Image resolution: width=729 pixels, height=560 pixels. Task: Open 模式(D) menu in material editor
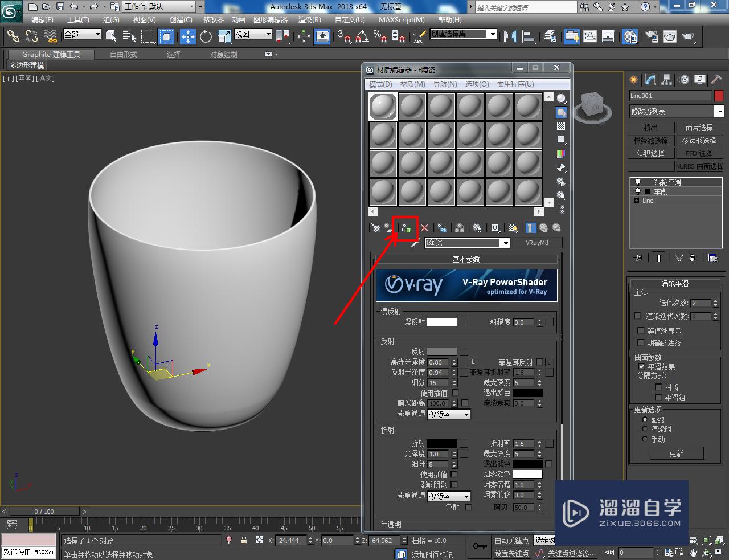click(x=380, y=84)
